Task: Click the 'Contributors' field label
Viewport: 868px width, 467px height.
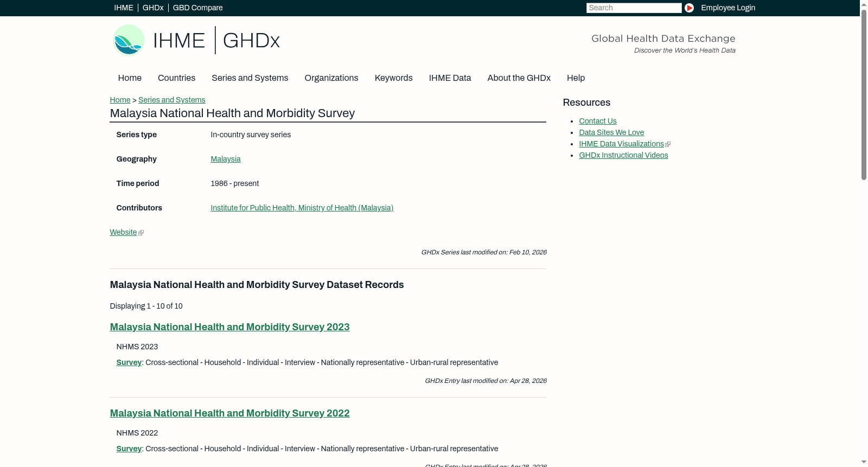Action: pyautogui.click(x=139, y=208)
